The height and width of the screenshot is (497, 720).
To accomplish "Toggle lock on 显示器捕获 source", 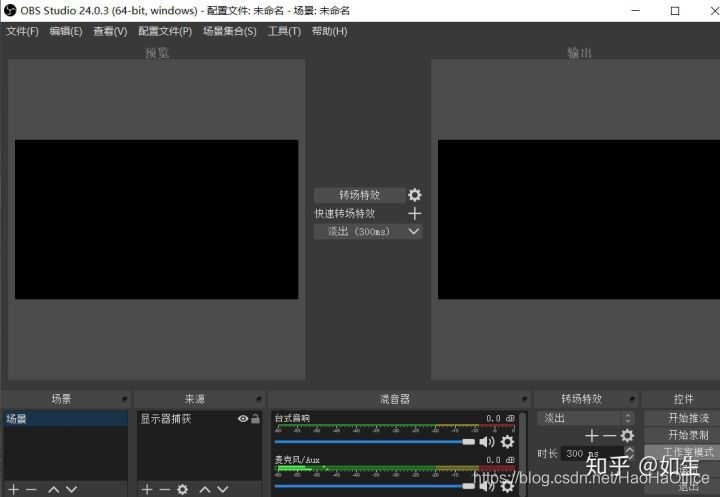I will click(255, 418).
